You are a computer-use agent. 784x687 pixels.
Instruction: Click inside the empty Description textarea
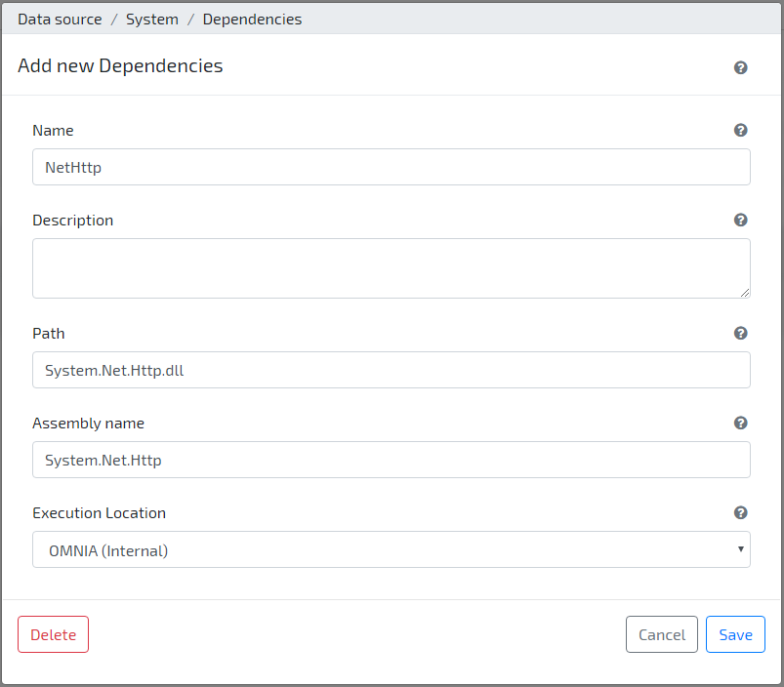point(391,268)
